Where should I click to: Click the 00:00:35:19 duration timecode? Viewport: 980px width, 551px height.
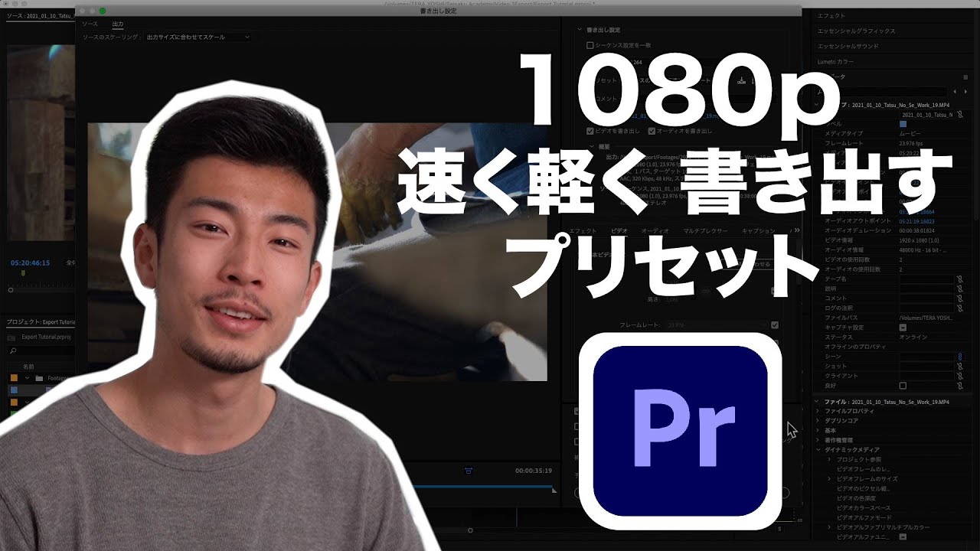[534, 471]
